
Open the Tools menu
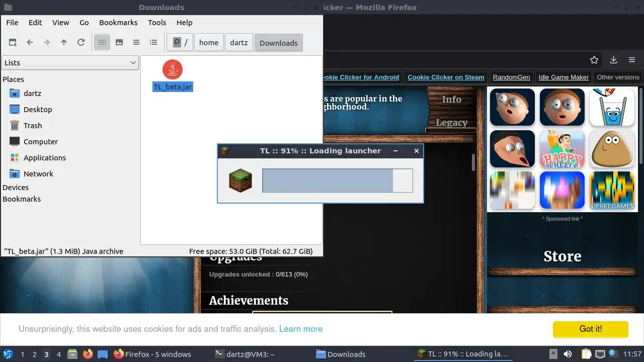pos(157,23)
